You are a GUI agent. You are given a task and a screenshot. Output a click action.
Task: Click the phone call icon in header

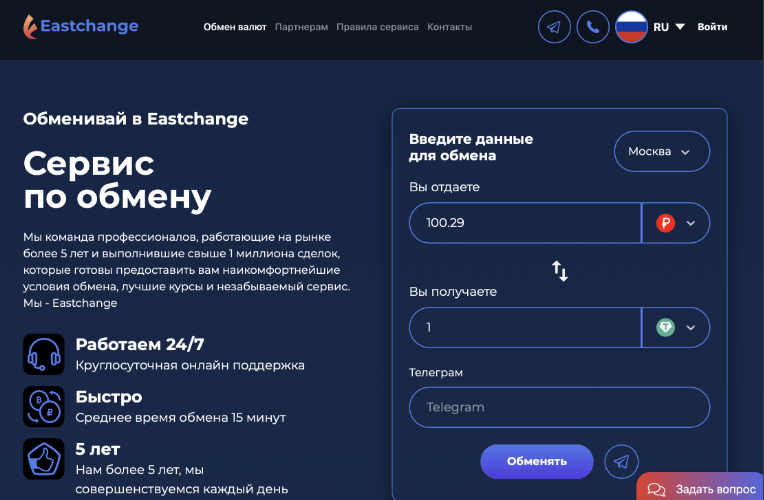pyautogui.click(x=592, y=27)
